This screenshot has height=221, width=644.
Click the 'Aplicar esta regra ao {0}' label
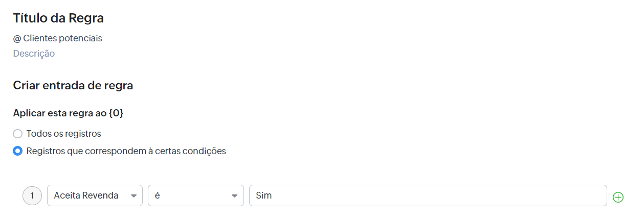click(68, 113)
